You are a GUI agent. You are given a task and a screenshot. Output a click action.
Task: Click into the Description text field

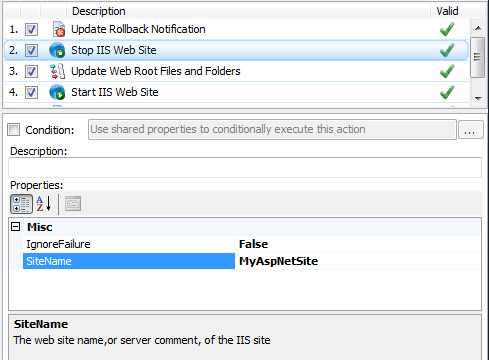pyautogui.click(x=245, y=167)
